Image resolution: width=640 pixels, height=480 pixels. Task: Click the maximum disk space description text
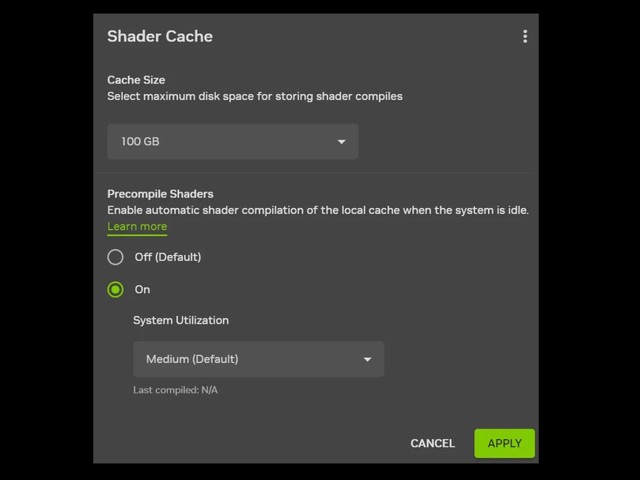(x=254, y=97)
